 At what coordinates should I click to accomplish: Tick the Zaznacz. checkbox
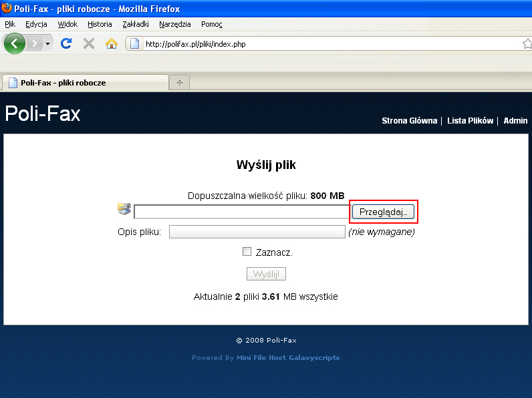click(x=247, y=252)
